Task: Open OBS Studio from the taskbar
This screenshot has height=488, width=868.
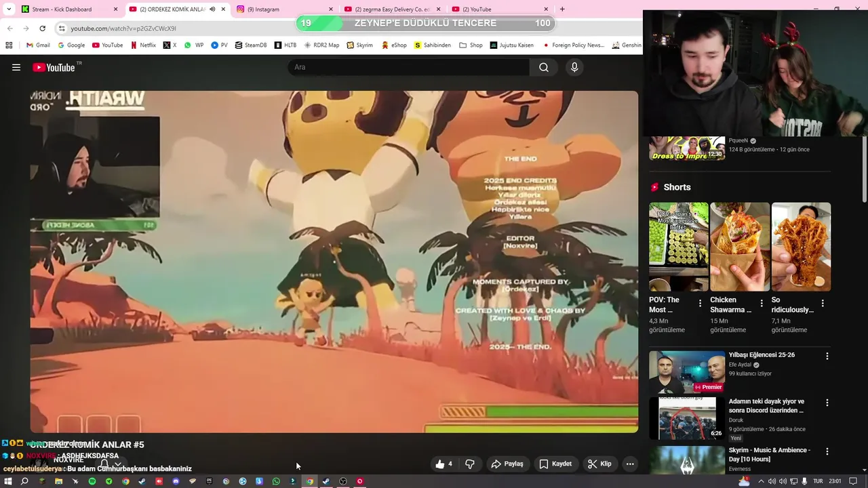Action: [x=343, y=481]
